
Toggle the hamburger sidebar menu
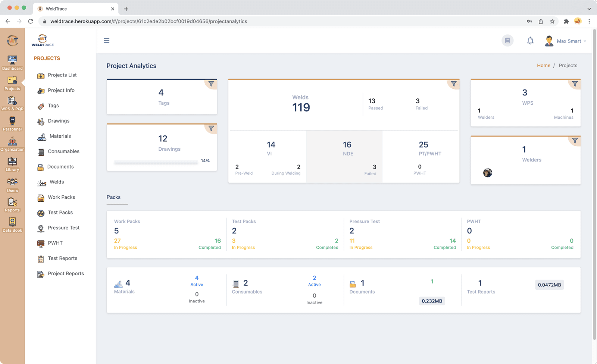coord(107,41)
